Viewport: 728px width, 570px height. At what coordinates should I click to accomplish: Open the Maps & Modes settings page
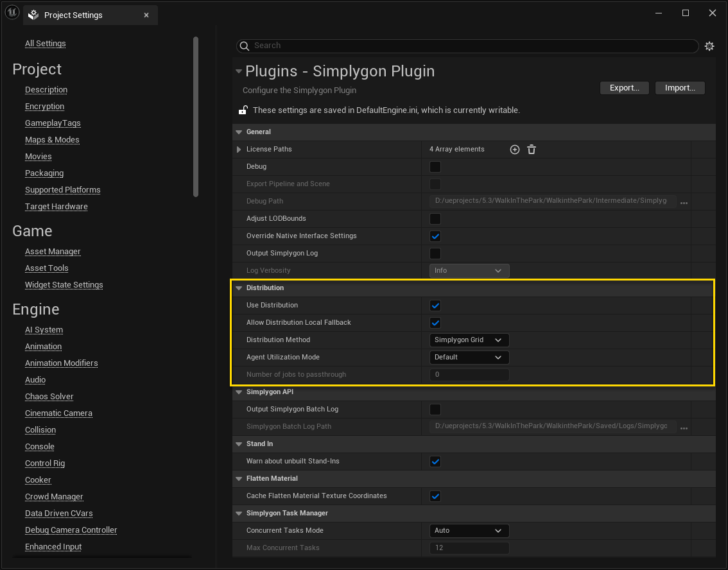52,139
